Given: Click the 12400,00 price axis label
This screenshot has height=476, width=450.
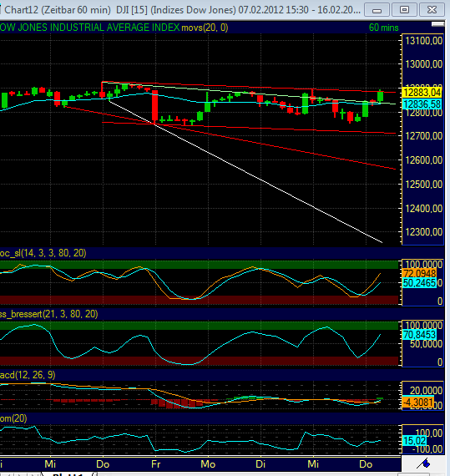Looking at the screenshot, I should click(424, 208).
